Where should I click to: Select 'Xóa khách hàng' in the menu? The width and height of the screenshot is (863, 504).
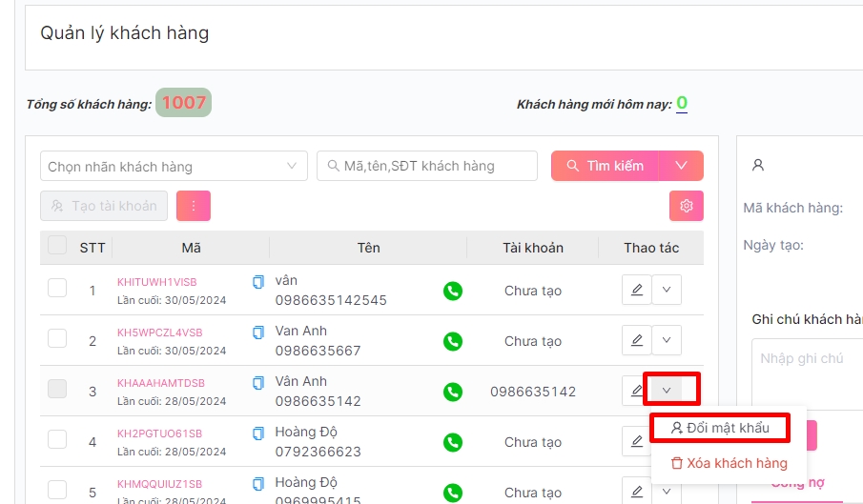point(729,463)
